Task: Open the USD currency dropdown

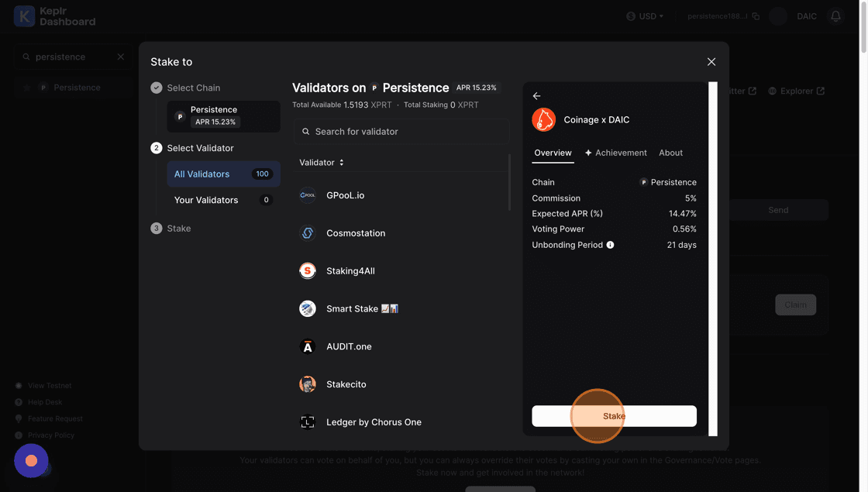Action: (645, 16)
